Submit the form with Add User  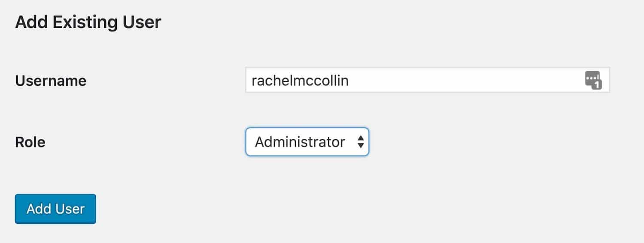(x=55, y=209)
